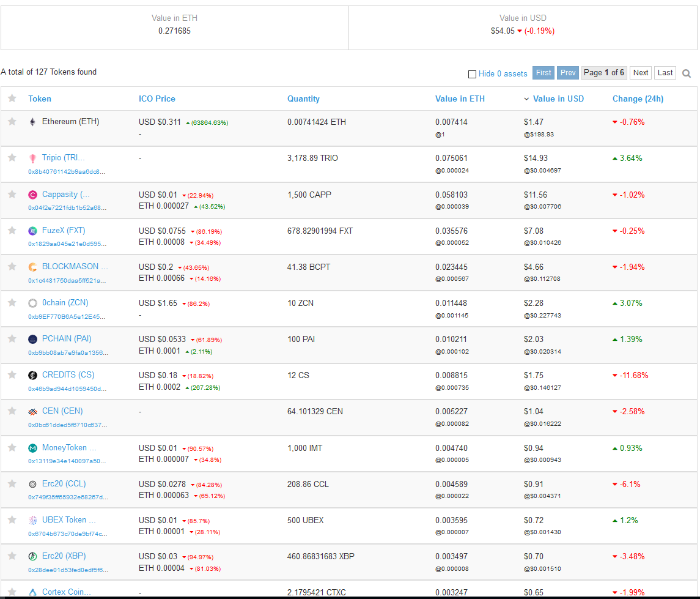Star the Tripio token row
This screenshot has height=599, width=700.
click(x=12, y=158)
